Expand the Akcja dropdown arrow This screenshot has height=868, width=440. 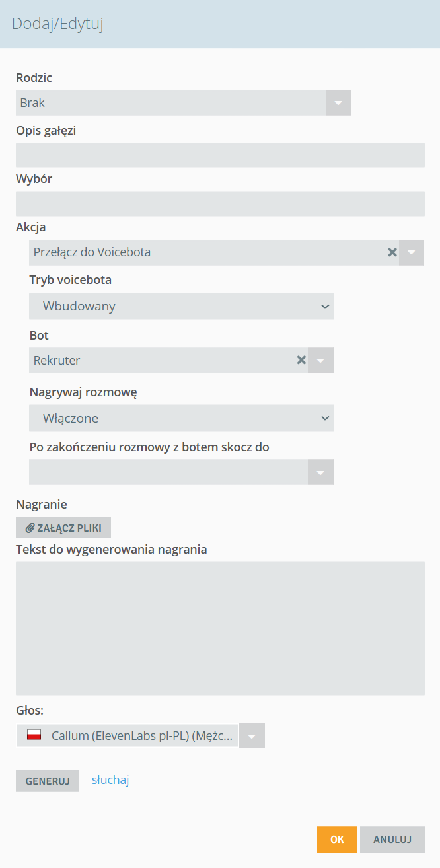(x=412, y=252)
